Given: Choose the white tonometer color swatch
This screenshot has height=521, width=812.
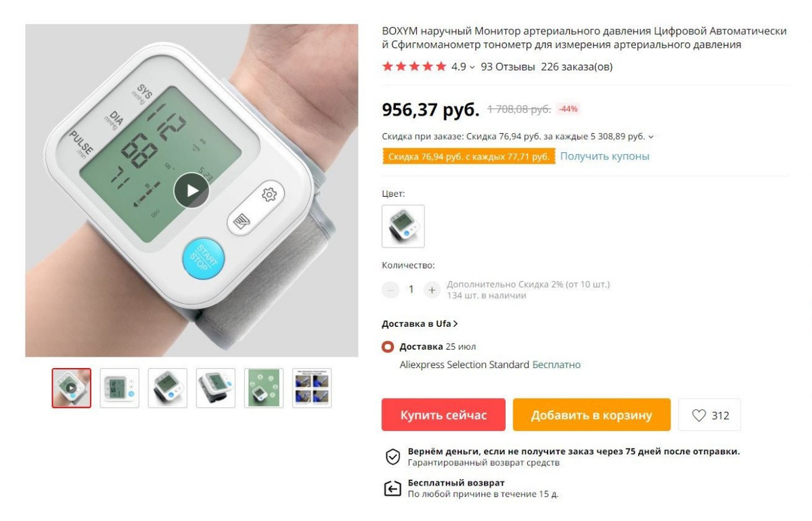Looking at the screenshot, I should pos(403,226).
